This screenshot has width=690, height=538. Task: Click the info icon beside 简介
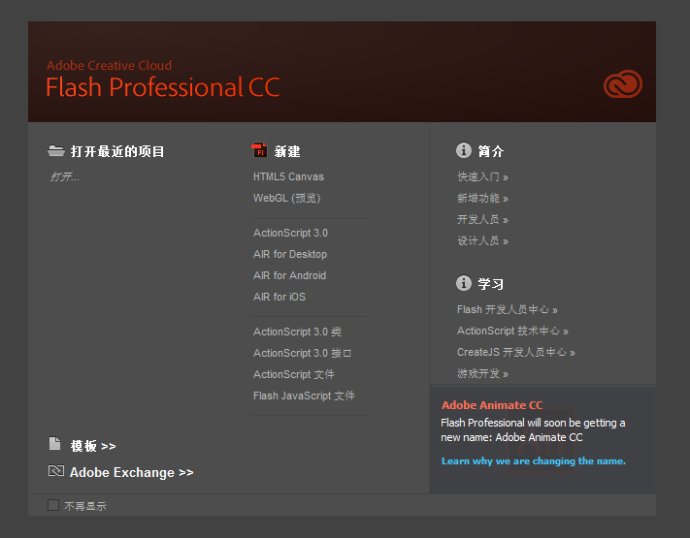463,150
